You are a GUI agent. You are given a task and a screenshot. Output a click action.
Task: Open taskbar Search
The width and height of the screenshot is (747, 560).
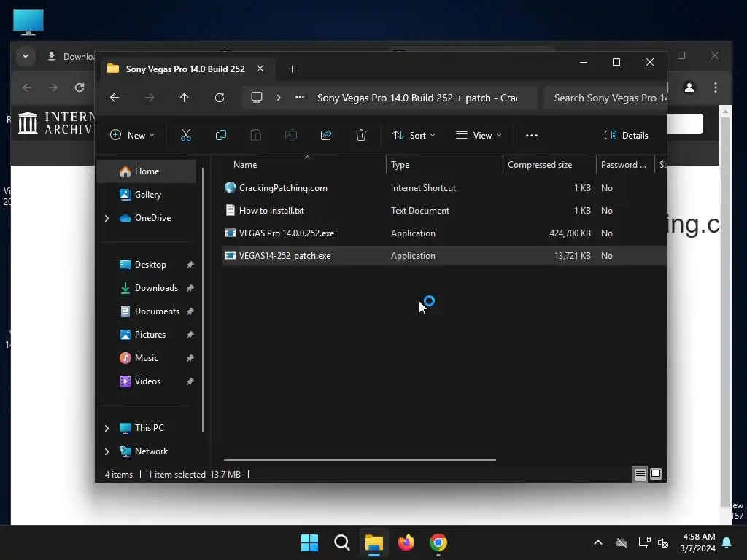tap(342, 542)
